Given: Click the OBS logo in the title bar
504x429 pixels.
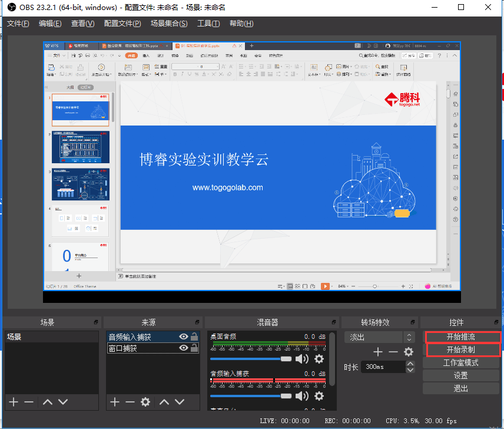Looking at the screenshot, I should click(x=12, y=7).
